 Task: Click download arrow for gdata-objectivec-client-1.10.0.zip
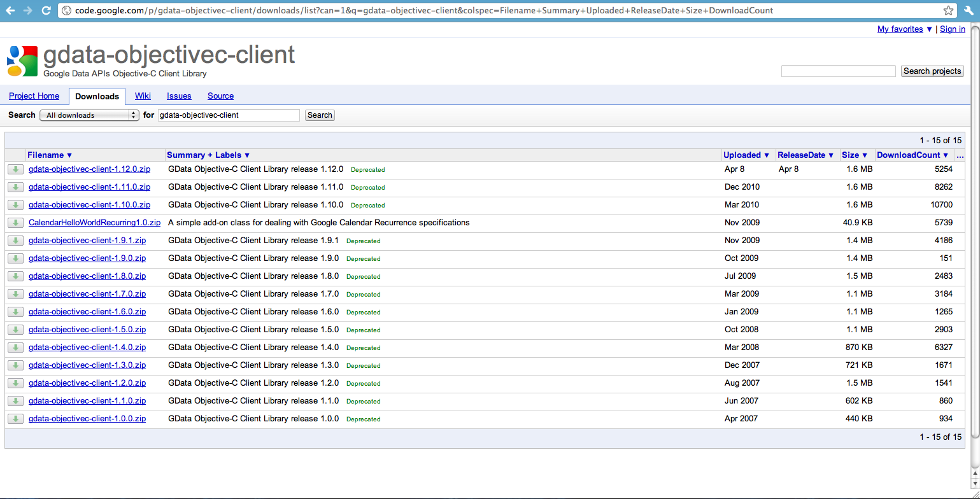[x=16, y=205]
